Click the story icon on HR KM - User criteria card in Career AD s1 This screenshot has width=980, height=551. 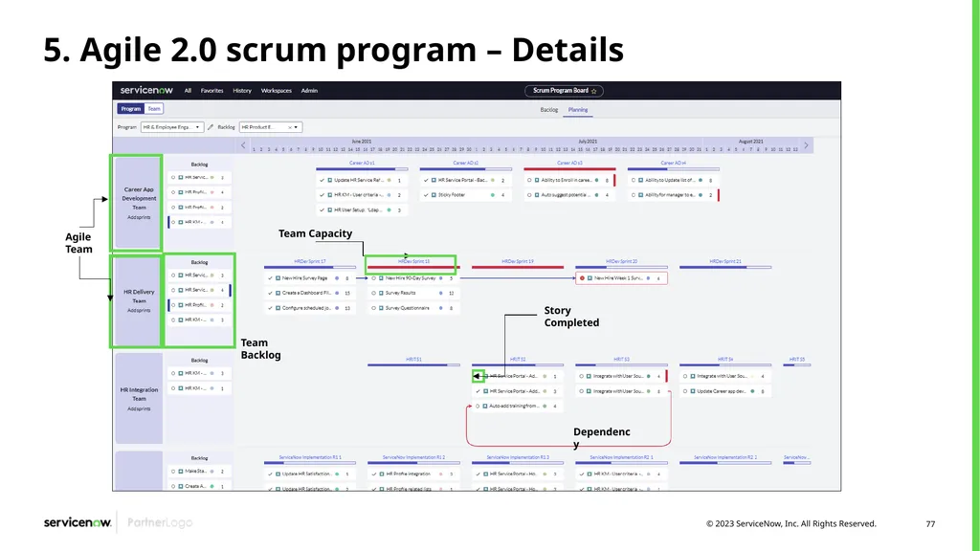pyautogui.click(x=330, y=195)
